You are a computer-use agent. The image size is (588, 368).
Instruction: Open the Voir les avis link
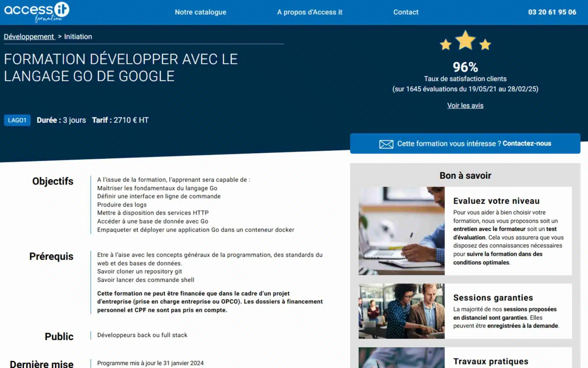click(465, 106)
